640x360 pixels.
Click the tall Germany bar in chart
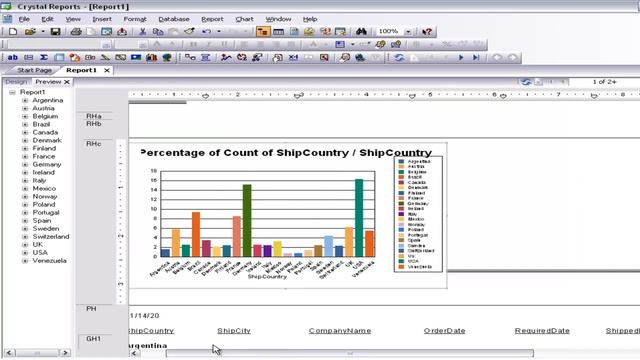(247, 220)
